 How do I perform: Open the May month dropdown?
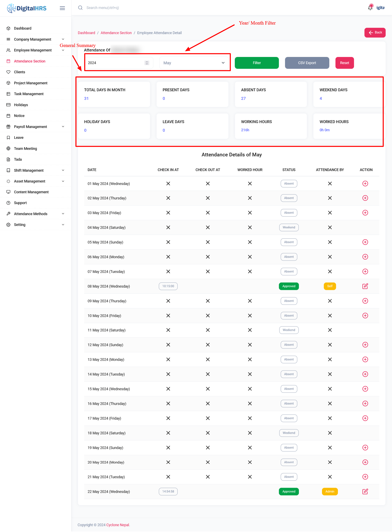194,63
